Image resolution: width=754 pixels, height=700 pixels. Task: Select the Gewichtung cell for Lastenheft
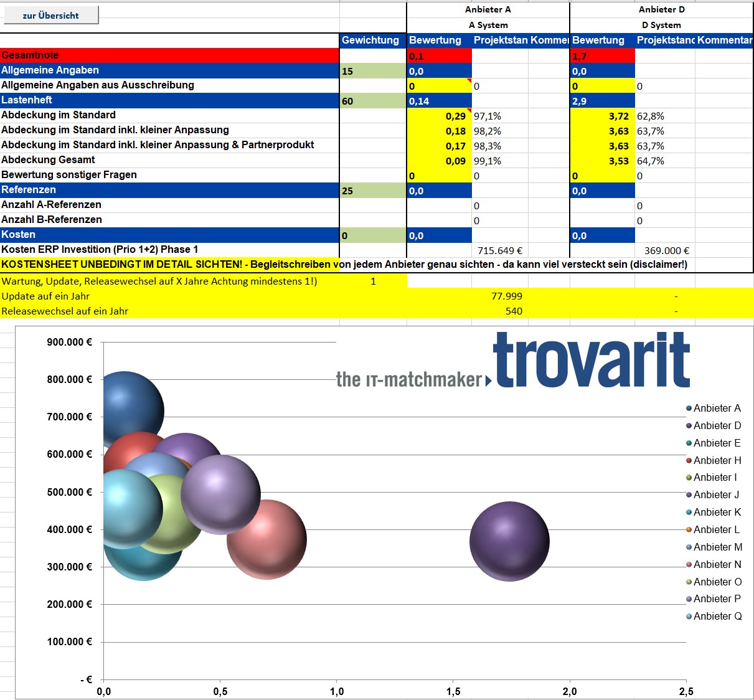tap(373, 101)
